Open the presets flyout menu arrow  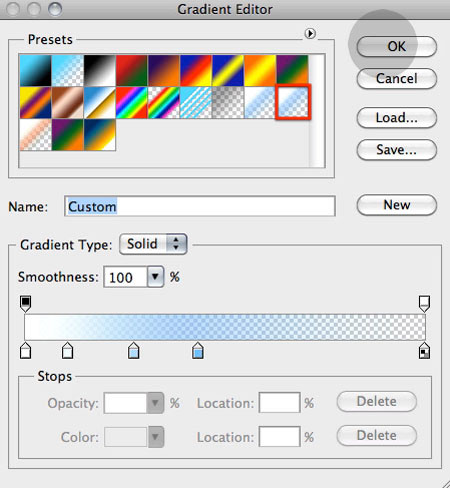[310, 33]
